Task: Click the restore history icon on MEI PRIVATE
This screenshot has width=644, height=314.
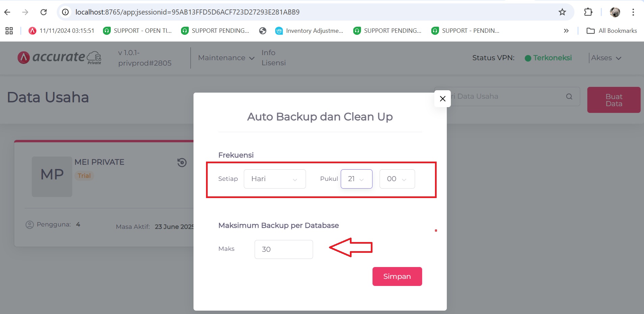Action: pyautogui.click(x=182, y=163)
